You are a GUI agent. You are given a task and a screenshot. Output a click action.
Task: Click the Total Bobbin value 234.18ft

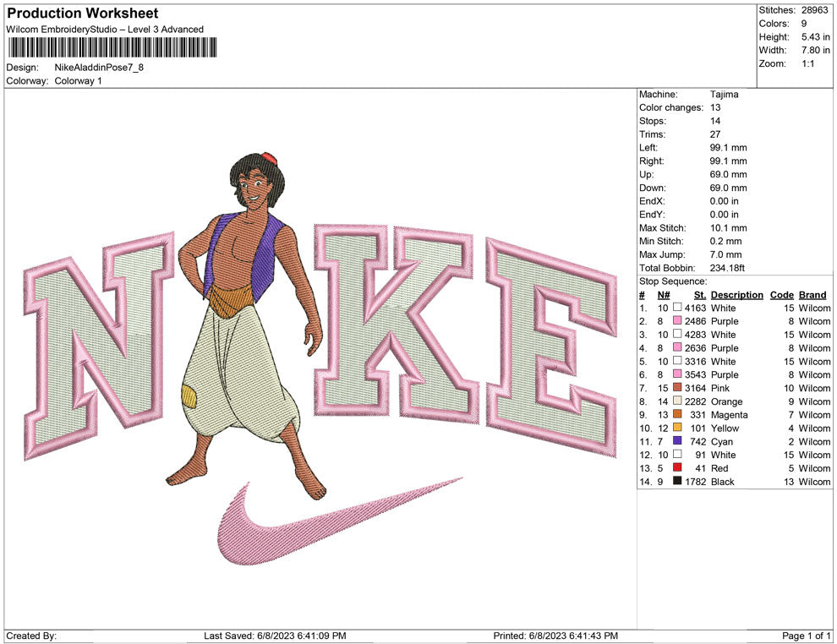(x=727, y=268)
